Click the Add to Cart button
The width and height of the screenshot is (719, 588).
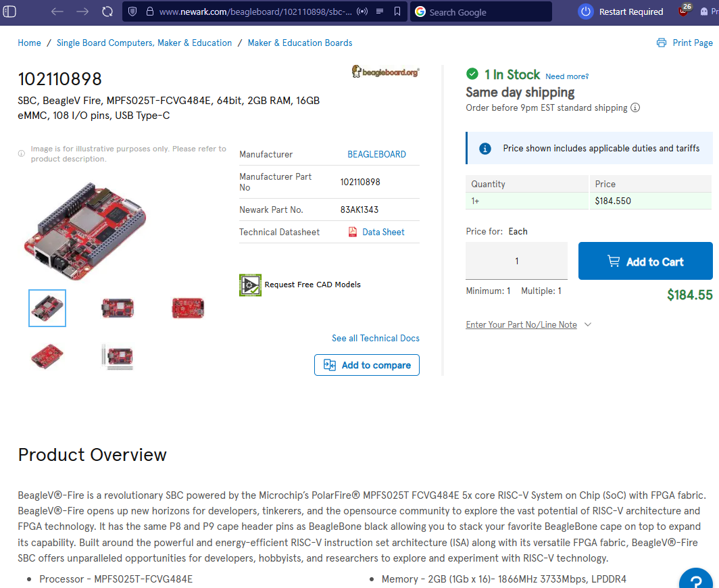pos(645,261)
